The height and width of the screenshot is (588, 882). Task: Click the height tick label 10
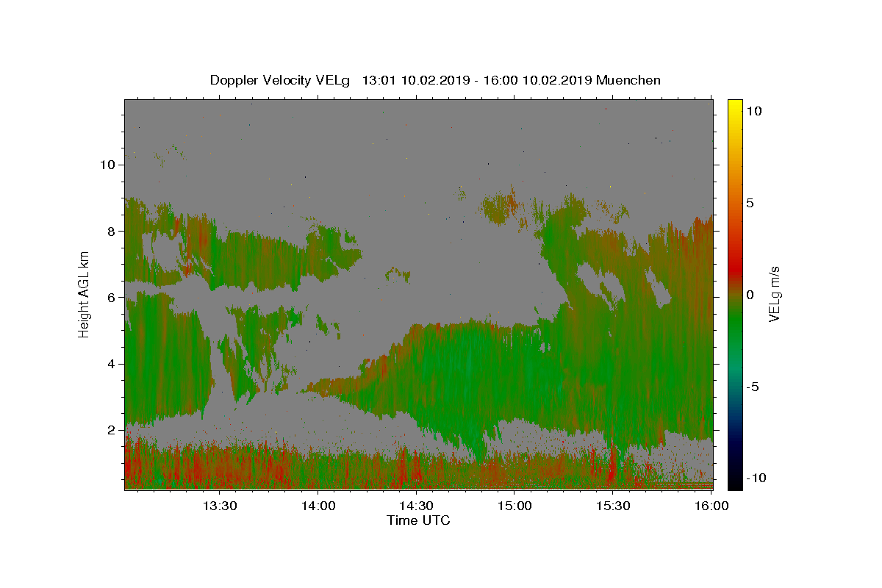(108, 165)
